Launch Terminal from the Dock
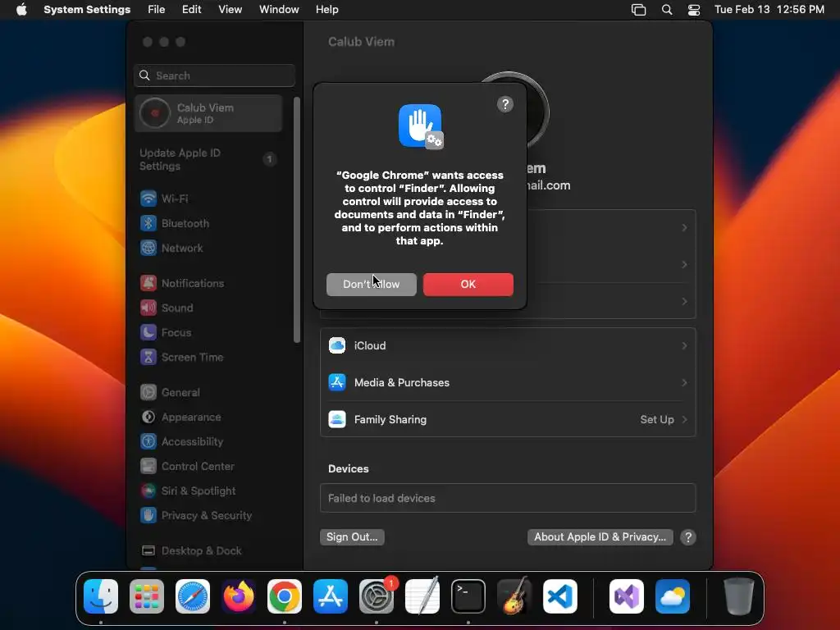The image size is (840, 630). [x=468, y=596]
